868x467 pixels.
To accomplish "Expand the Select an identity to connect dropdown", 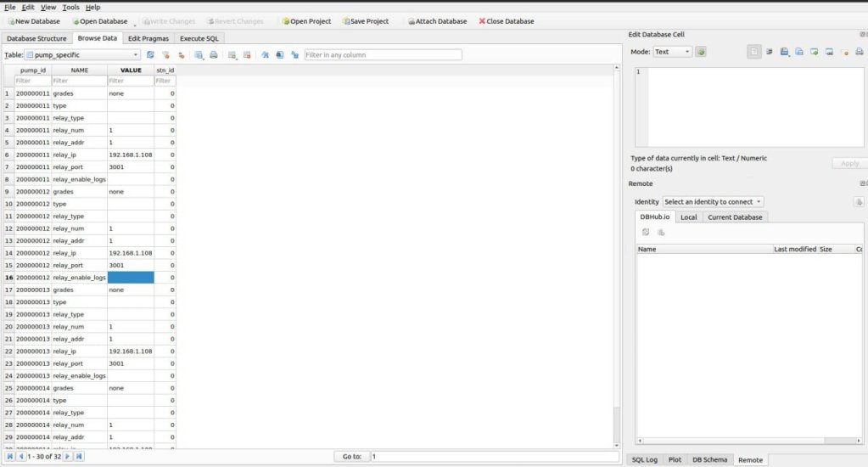I will click(x=713, y=201).
